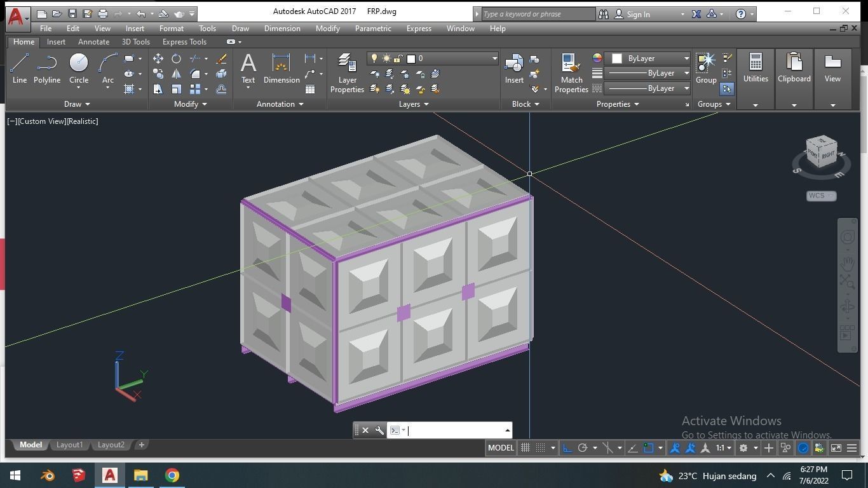868x488 pixels.
Task: Activate the Rotate tool
Action: click(176, 58)
